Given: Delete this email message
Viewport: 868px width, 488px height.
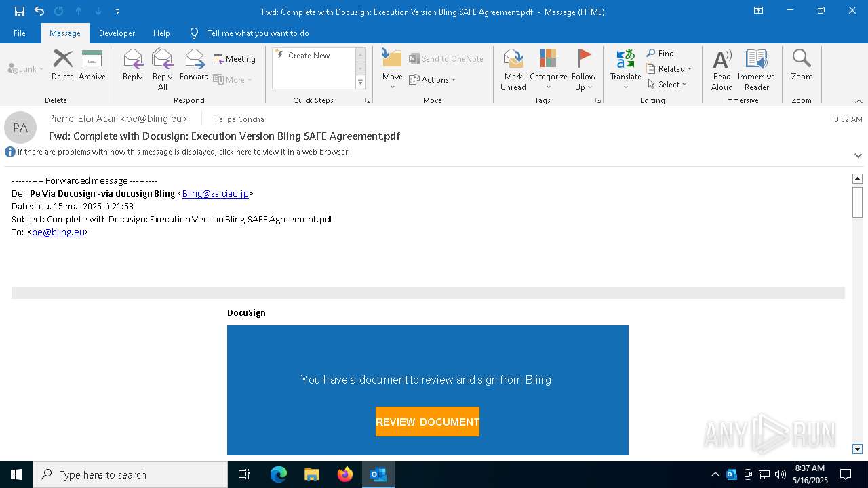Looking at the screenshot, I should (62, 65).
